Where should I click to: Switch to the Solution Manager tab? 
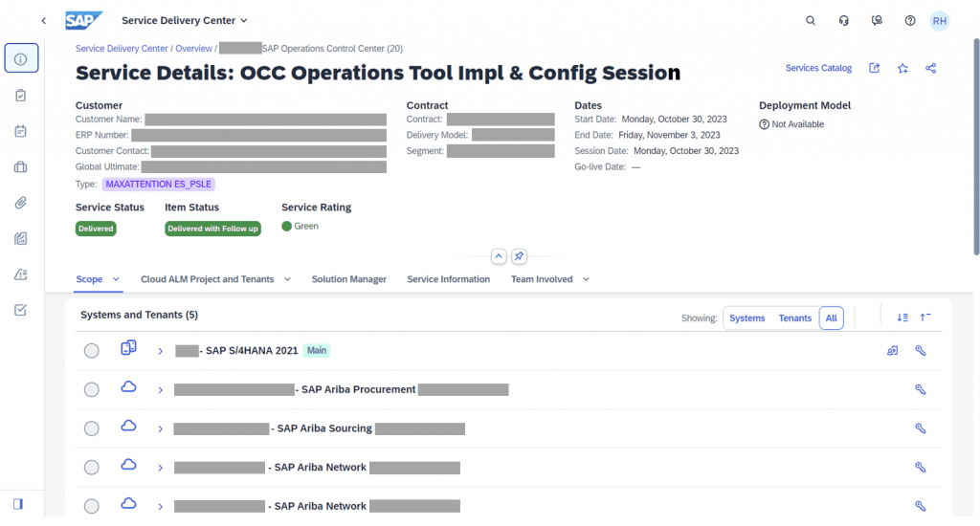(x=348, y=279)
